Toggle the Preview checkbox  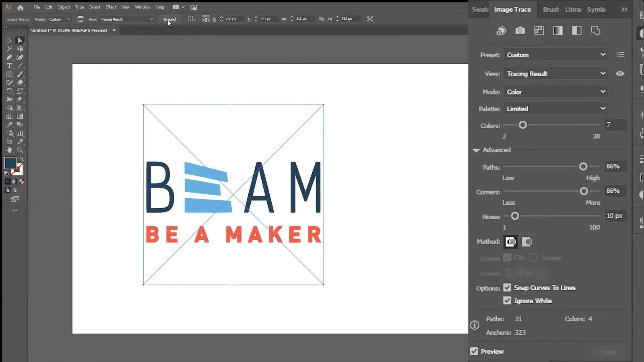(x=474, y=351)
